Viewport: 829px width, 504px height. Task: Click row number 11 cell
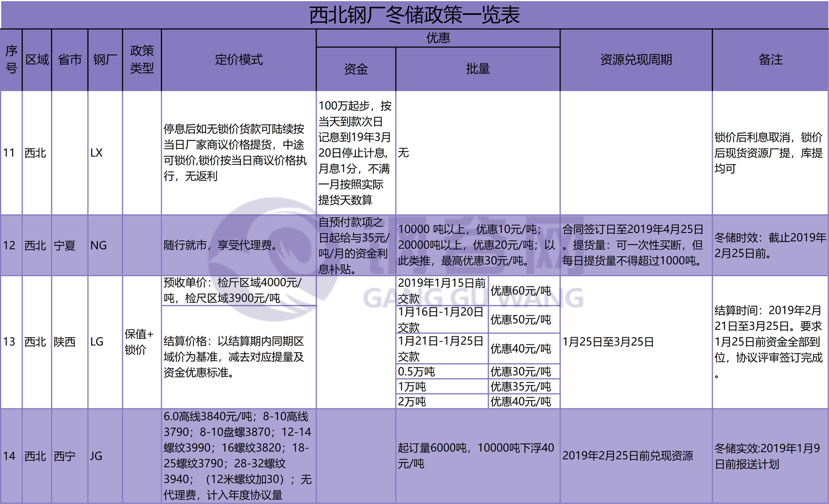click(12, 153)
